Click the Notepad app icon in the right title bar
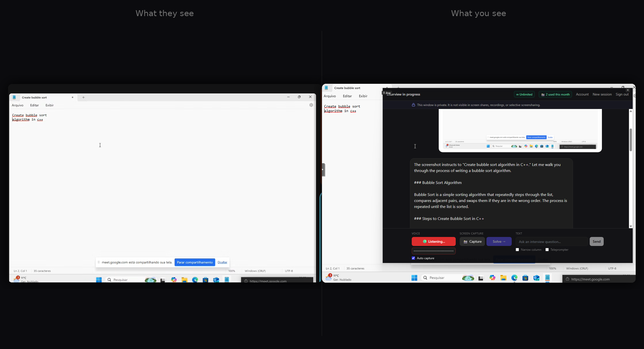Viewport: 644px width, 349px height. click(326, 88)
